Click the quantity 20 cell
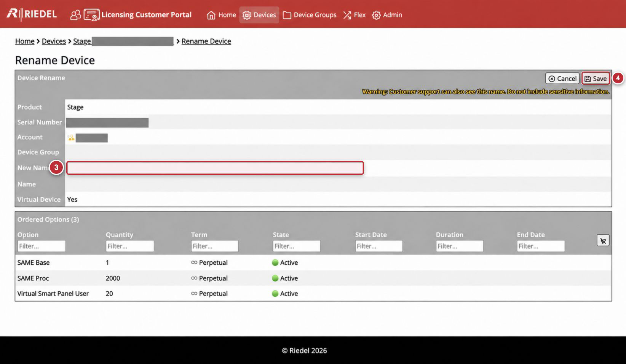This screenshot has width=626, height=364. click(109, 294)
